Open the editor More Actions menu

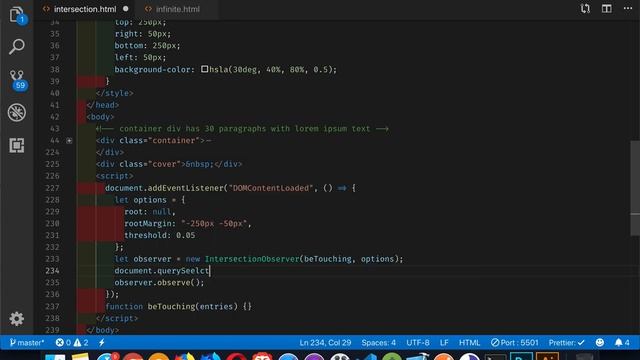pyautogui.click(x=628, y=9)
